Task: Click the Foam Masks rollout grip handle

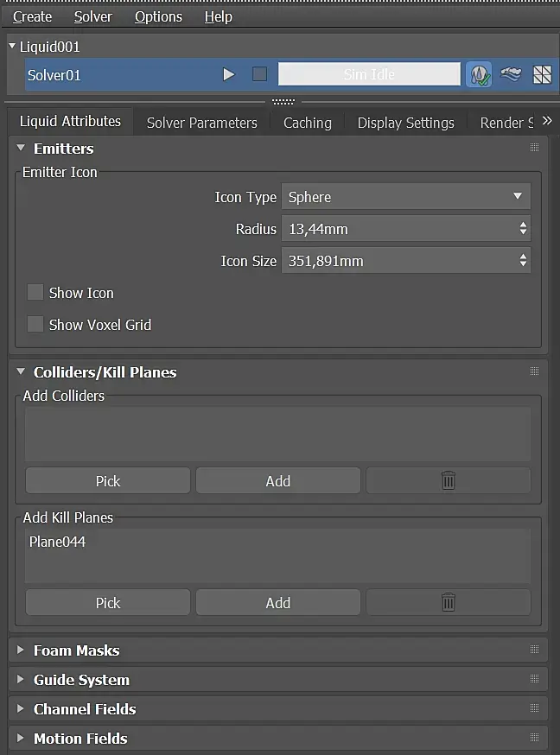Action: click(x=534, y=649)
